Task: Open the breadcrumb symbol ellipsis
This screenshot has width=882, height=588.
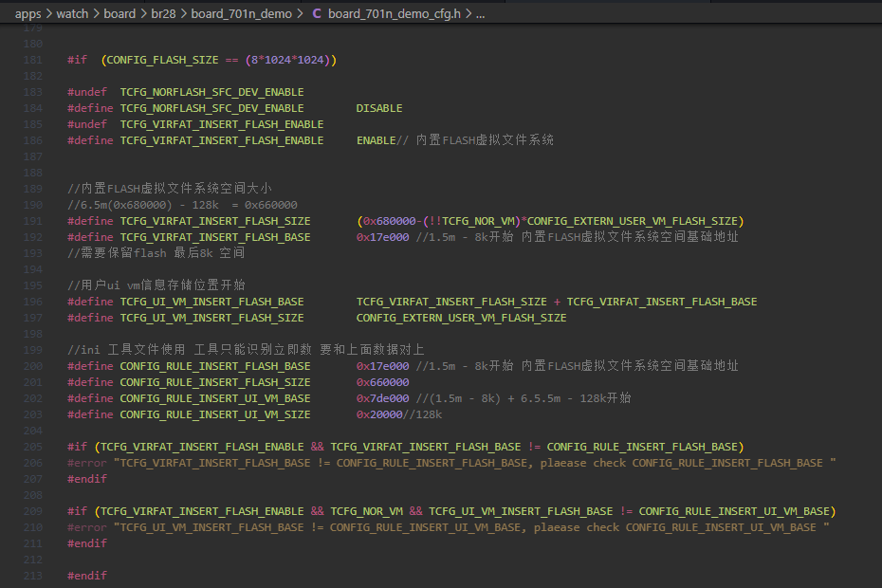Action: (481, 13)
